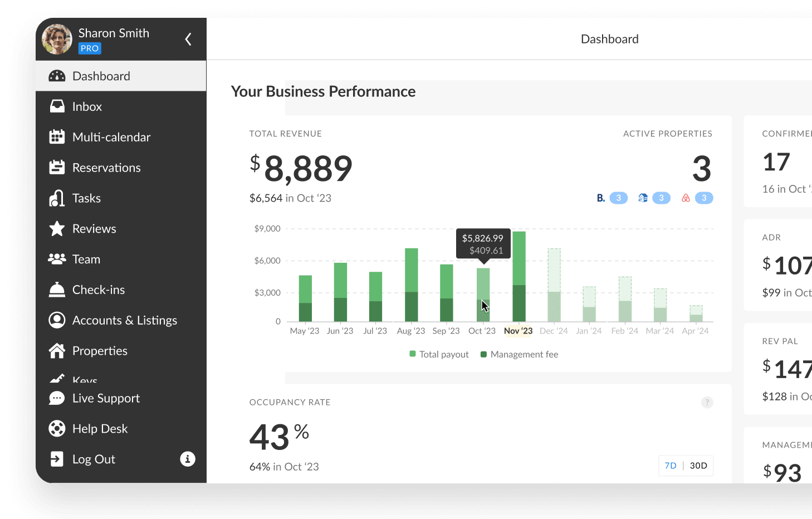Select the Reservations icon
812x519 pixels.
[x=57, y=167]
